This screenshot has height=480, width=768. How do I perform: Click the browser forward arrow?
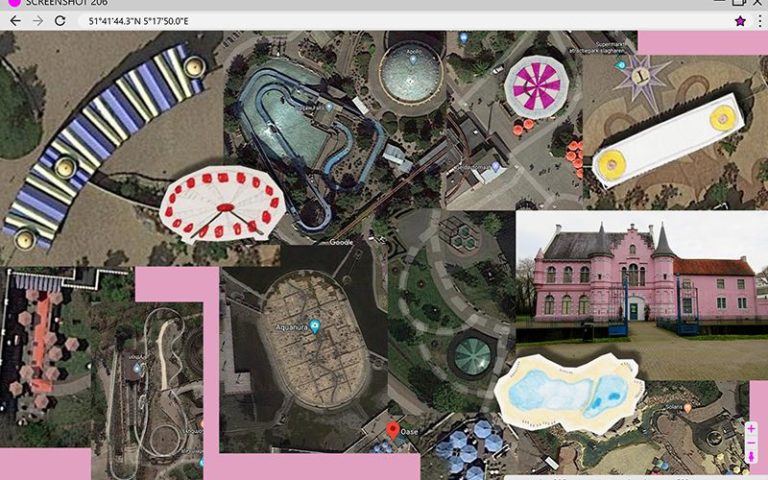[38, 21]
